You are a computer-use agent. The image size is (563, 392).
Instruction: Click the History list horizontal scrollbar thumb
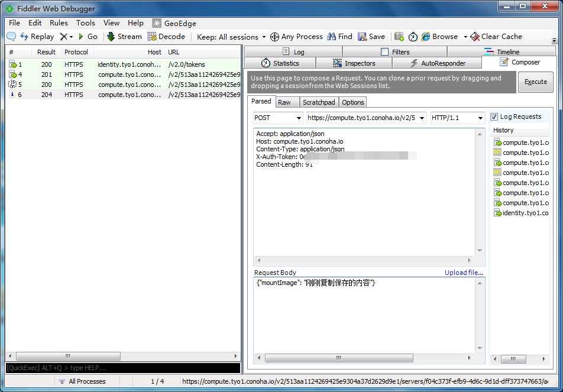coord(513,359)
